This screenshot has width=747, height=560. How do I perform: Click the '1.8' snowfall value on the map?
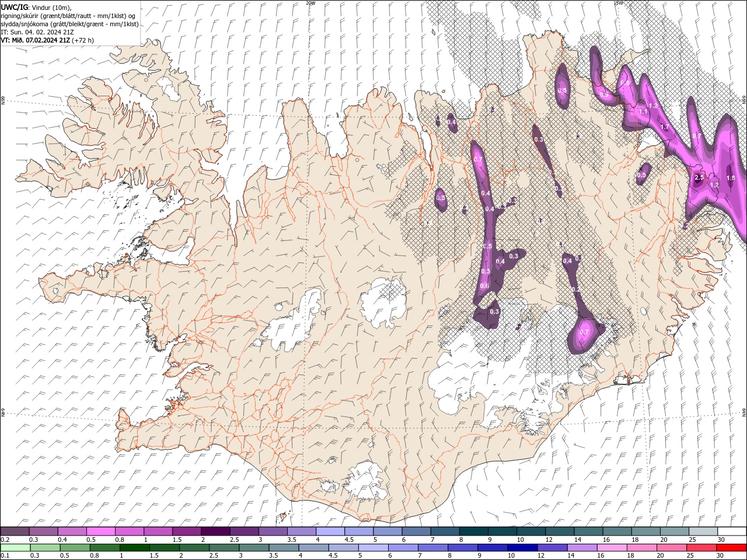(x=730, y=178)
